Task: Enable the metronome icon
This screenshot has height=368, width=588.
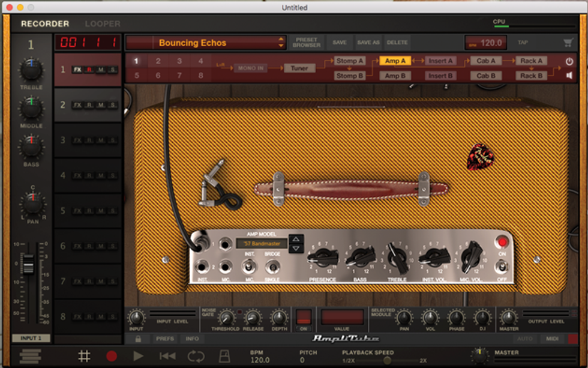Action: [x=224, y=356]
